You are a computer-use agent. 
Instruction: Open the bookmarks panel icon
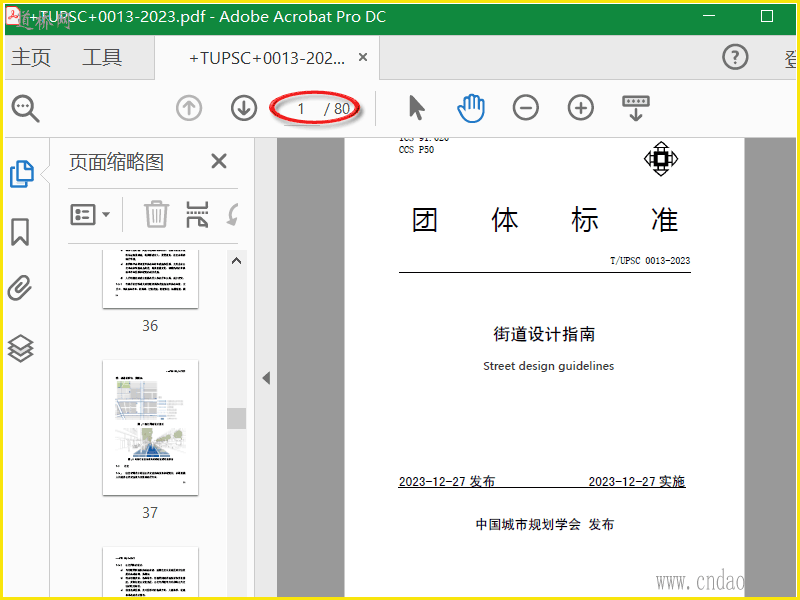point(20,232)
